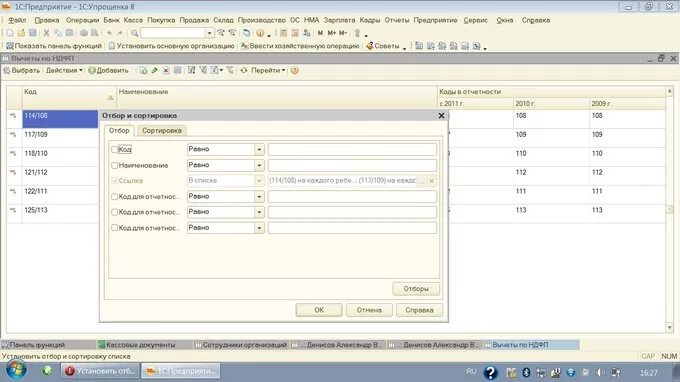Click the orange Help question icon
The width and height of the screenshot is (680, 382).
[x=294, y=70]
